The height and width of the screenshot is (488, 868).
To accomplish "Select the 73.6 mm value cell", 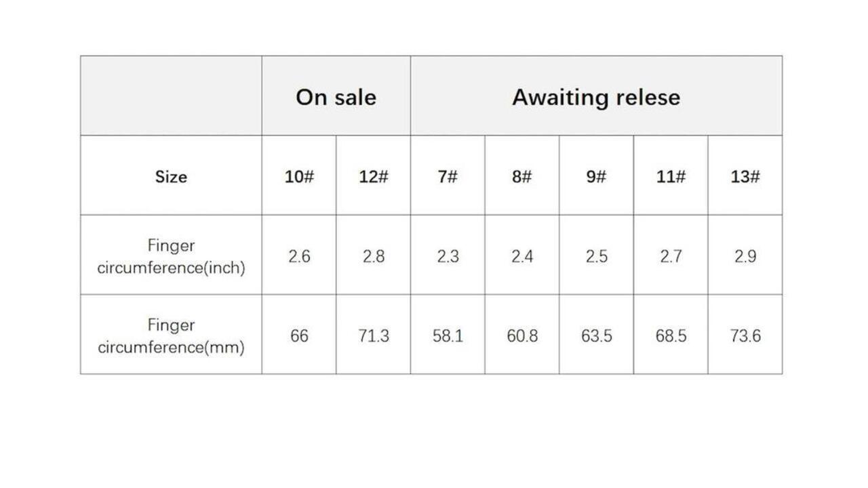I will pos(745,335).
